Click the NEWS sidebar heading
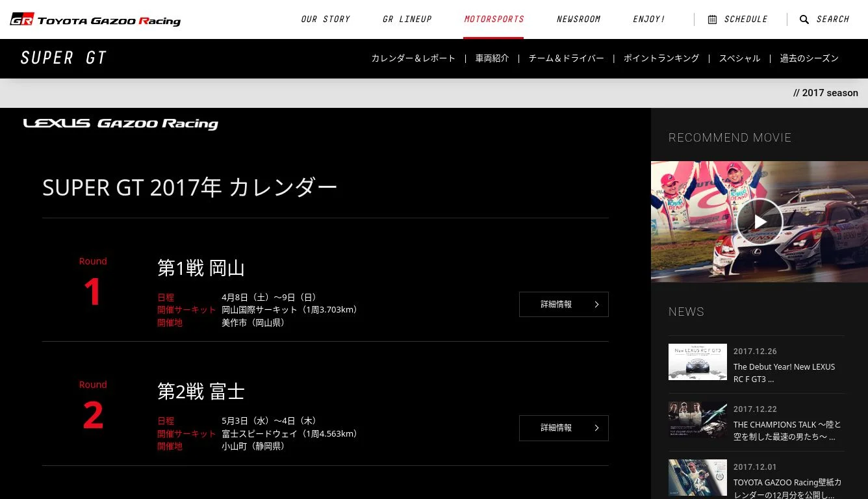Screen dimensions: 868x499 click(687, 312)
